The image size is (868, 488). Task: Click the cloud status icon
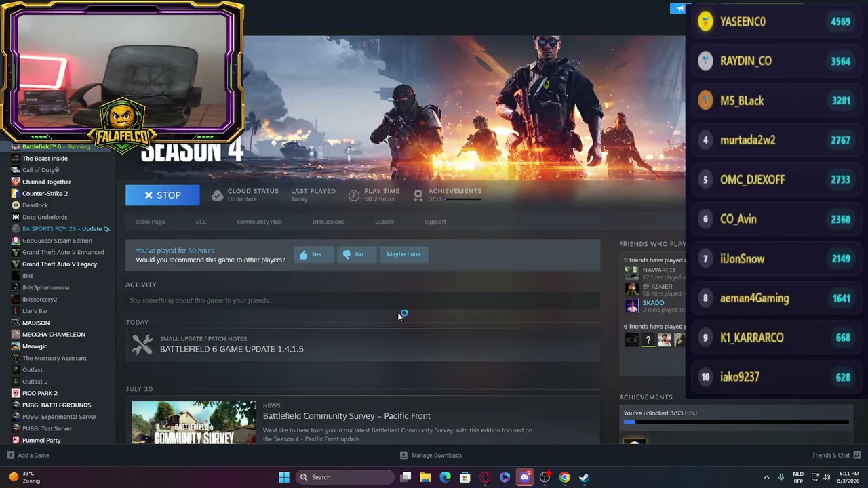[217, 195]
